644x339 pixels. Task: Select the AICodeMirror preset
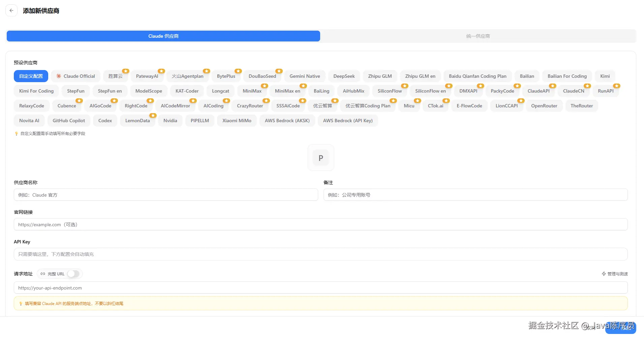click(176, 106)
